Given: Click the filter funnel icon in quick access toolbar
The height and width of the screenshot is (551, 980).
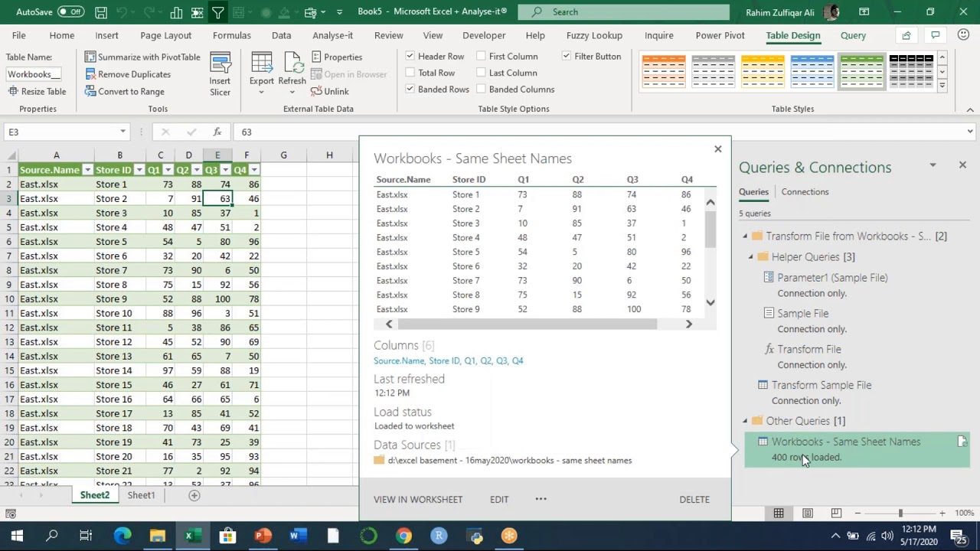Looking at the screenshot, I should click(218, 12).
